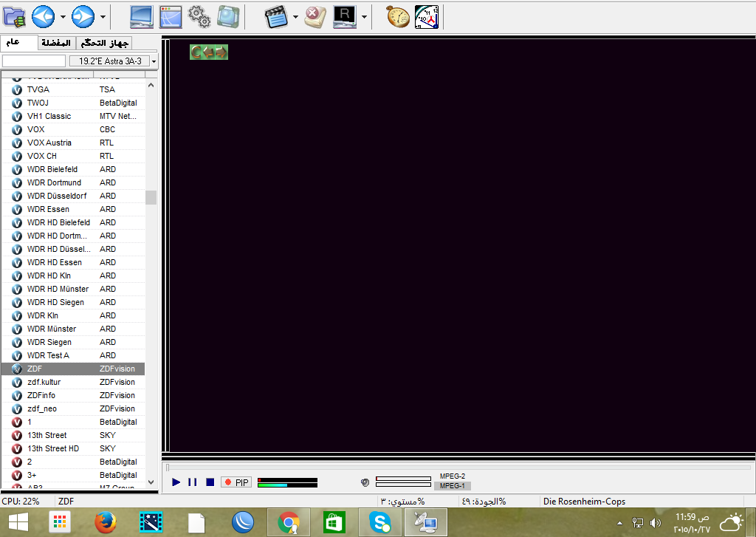
Task: Select the highlighted ZDF channel
Action: (x=73, y=369)
